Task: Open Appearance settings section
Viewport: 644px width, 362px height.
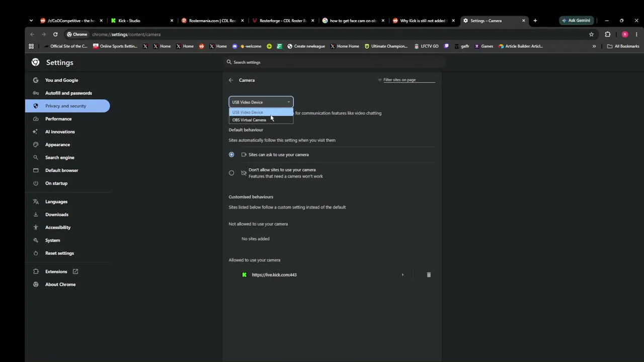Action: click(57, 145)
